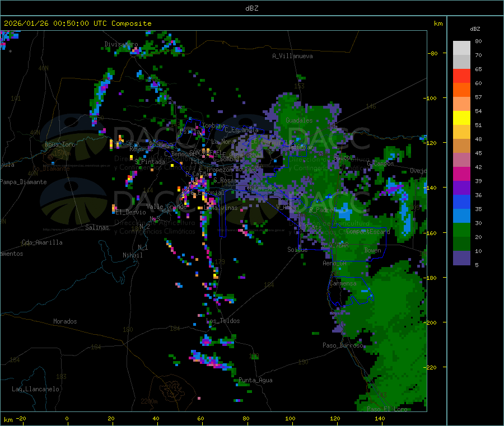Click the La_Nora map label

(x=223, y=142)
